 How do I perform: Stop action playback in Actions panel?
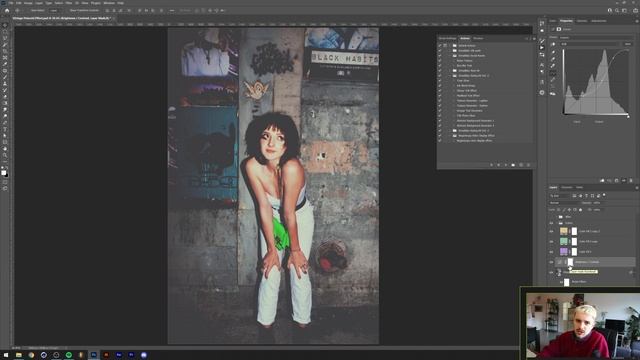tap(491, 165)
